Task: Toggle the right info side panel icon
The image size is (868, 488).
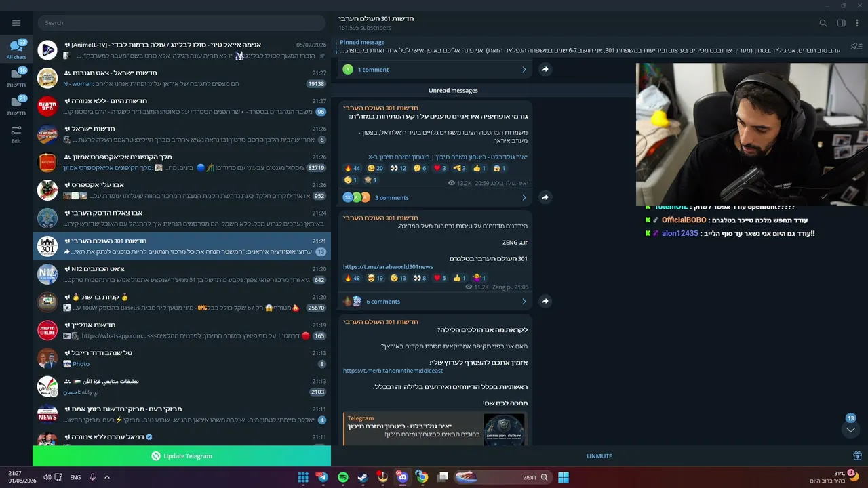Action: (x=842, y=23)
